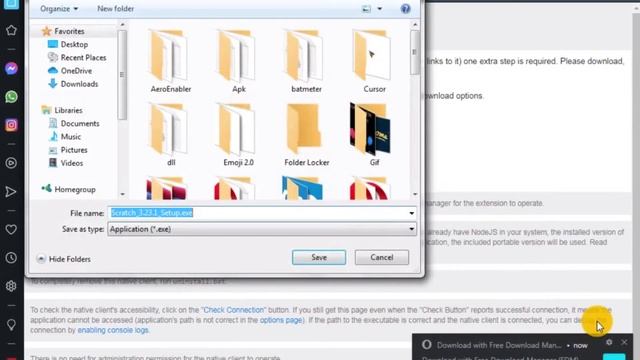The image size is (640, 360).
Task: Open the Save as type combo box
Action: tap(262, 229)
